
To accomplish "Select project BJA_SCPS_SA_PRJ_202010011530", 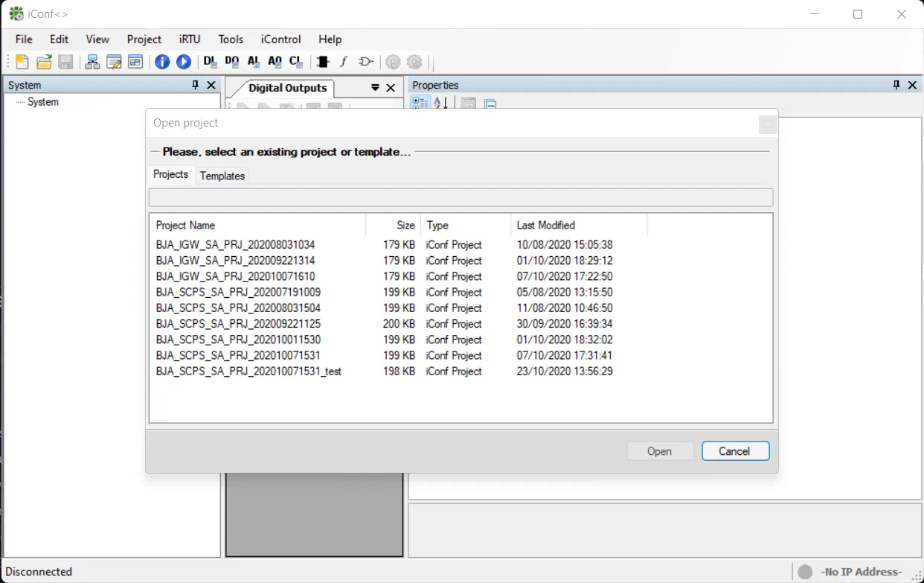I will (238, 340).
